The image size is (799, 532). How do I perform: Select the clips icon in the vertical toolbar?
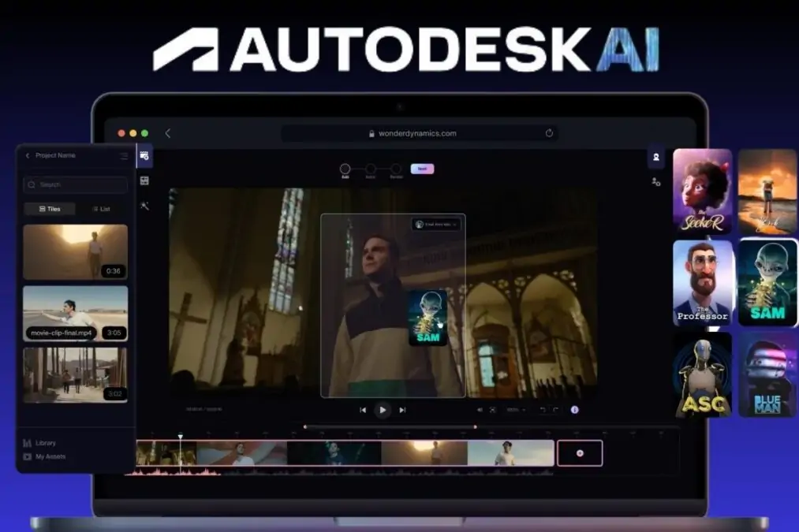(144, 155)
